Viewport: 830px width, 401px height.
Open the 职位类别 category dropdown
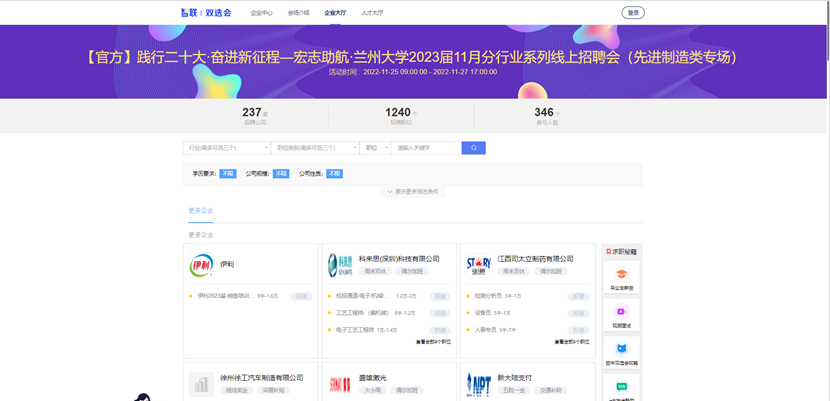pos(315,148)
